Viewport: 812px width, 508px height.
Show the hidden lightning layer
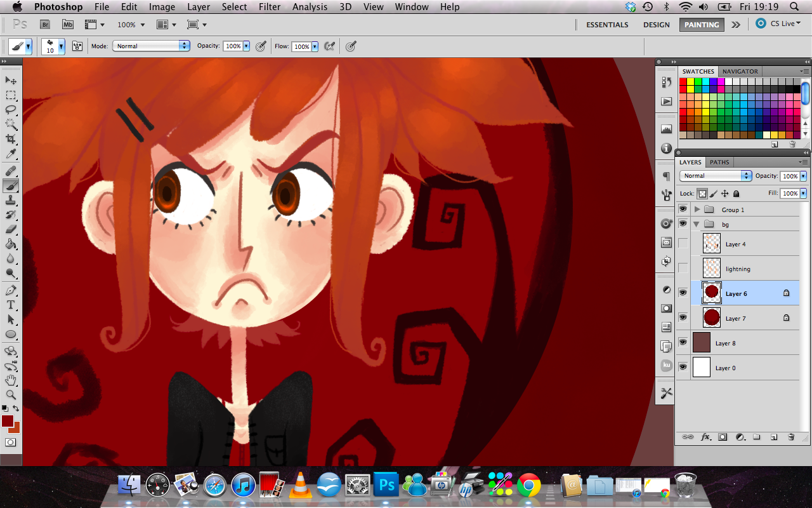pos(683,269)
